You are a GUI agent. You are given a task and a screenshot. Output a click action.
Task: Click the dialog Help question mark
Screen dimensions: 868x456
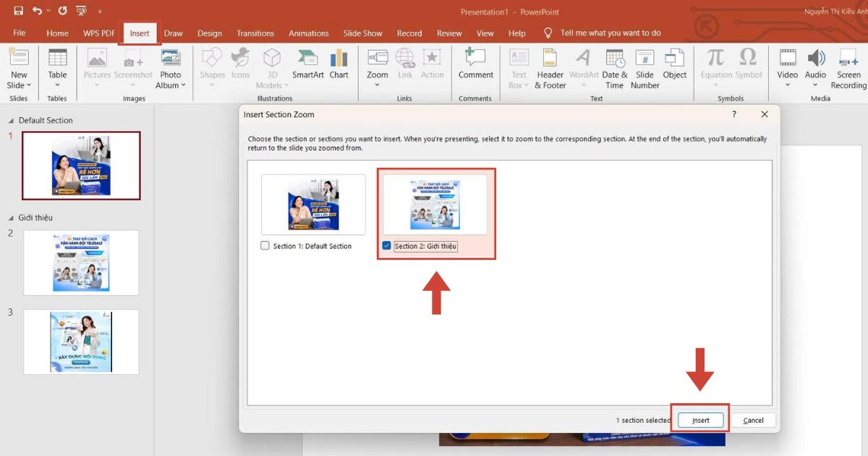click(734, 114)
